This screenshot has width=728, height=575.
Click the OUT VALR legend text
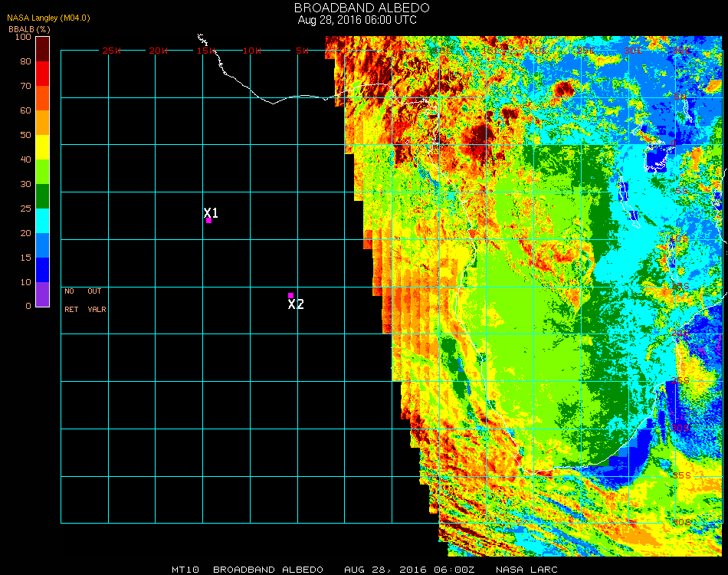tap(96, 301)
